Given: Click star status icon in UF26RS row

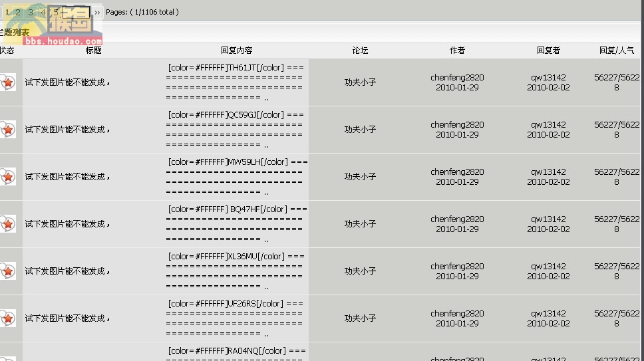Looking at the screenshot, I should 7,318.
